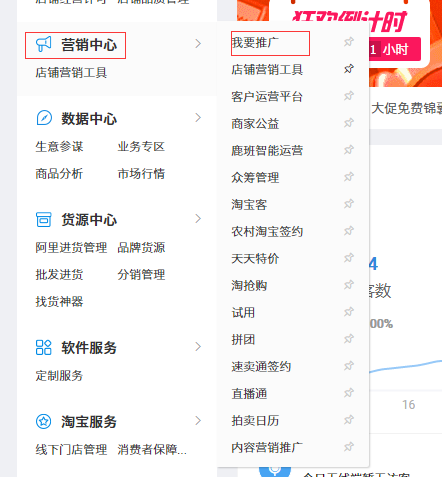Open 淘宝客 menu item
This screenshot has width=442, height=477.
(x=249, y=205)
